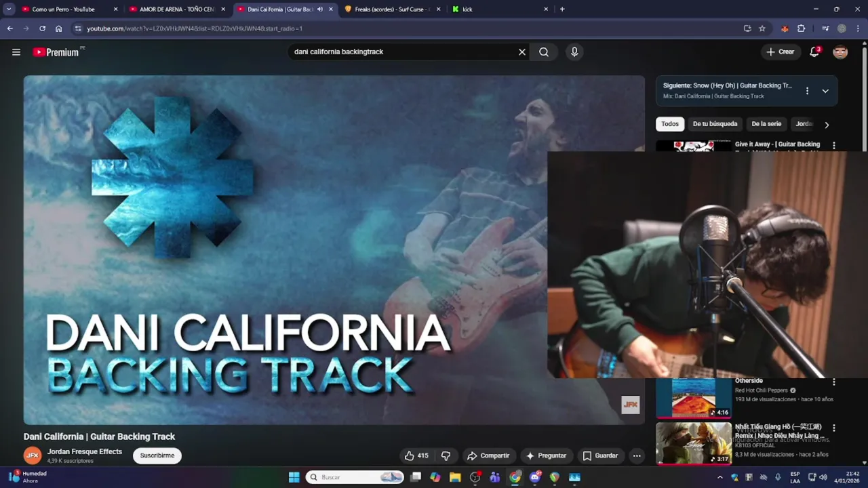Image resolution: width=868 pixels, height=488 pixels.
Task: Select the De la serie filter chip
Action: (x=766, y=124)
